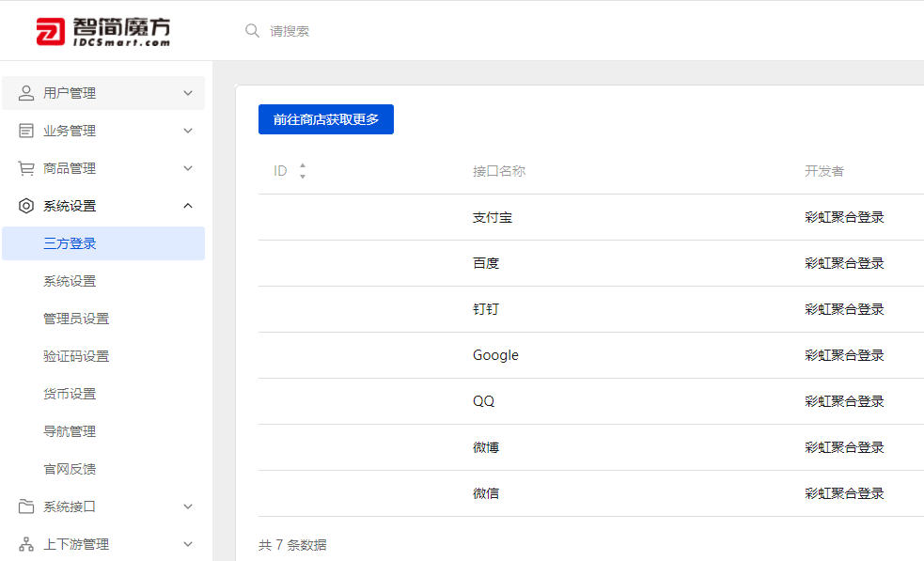Click the IDCSmart logo

coord(103,31)
